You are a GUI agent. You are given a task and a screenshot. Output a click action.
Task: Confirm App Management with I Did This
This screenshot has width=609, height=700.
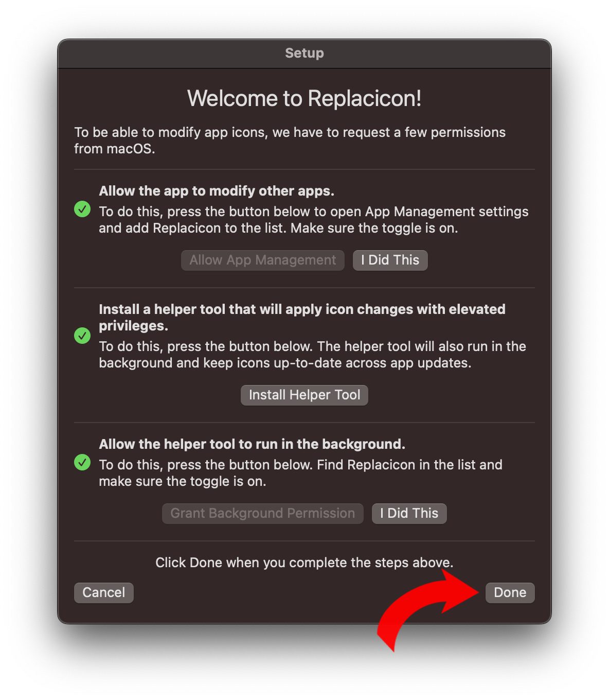click(x=390, y=260)
